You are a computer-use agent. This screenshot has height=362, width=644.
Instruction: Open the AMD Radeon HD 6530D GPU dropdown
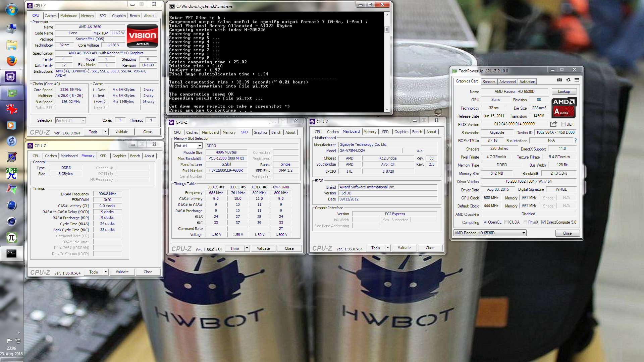pyautogui.click(x=490, y=233)
